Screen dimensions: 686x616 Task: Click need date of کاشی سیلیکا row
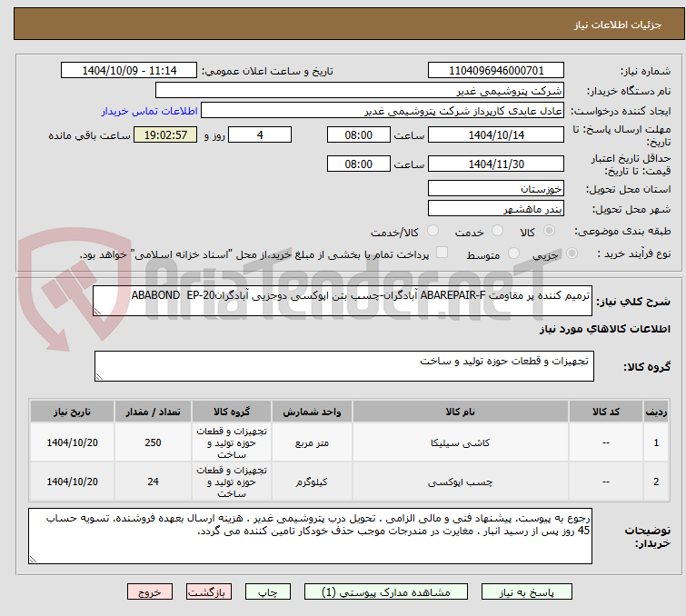click(72, 442)
